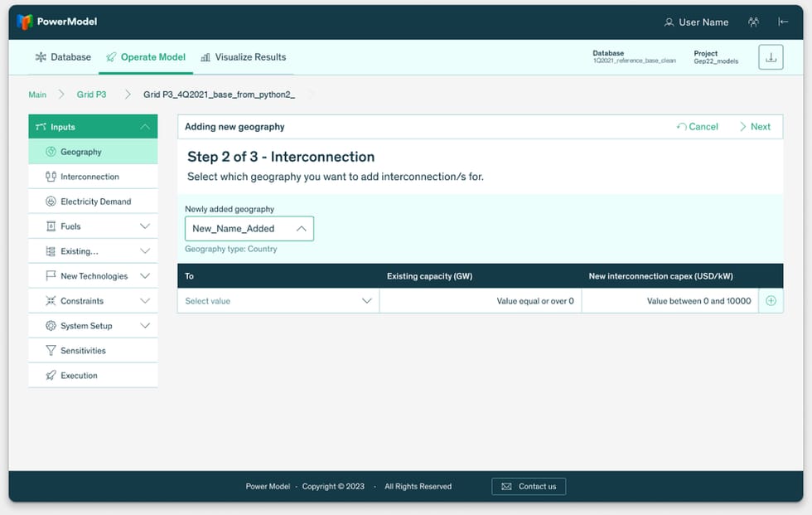Click the User Name label
This screenshot has height=515, width=812.
tap(703, 22)
